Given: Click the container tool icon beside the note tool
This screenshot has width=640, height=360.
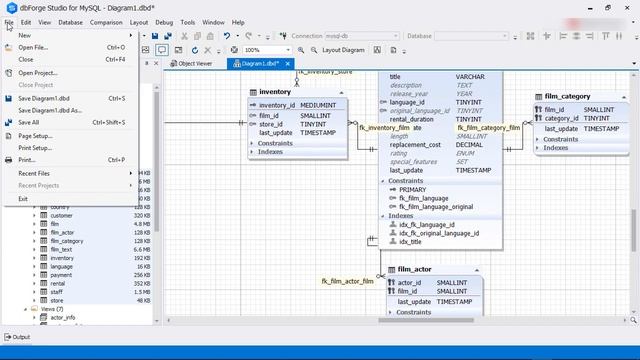Looking at the screenshot, I should 178,50.
